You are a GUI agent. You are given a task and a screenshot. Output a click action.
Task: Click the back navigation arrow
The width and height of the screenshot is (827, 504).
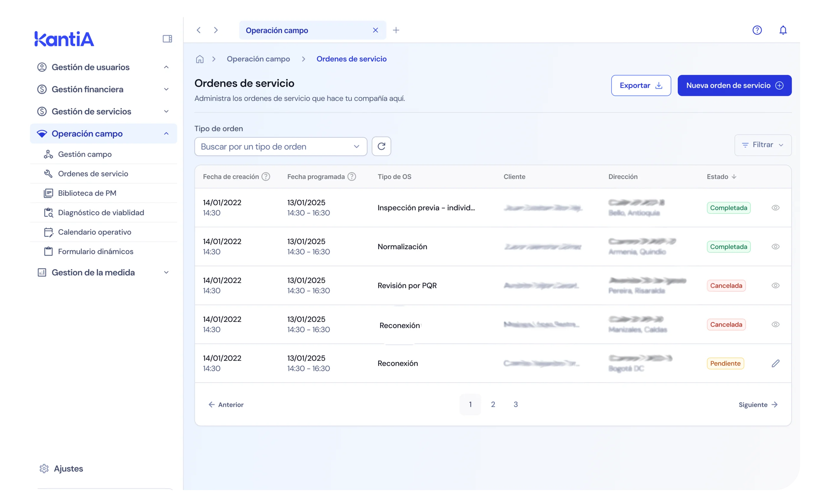pos(199,30)
